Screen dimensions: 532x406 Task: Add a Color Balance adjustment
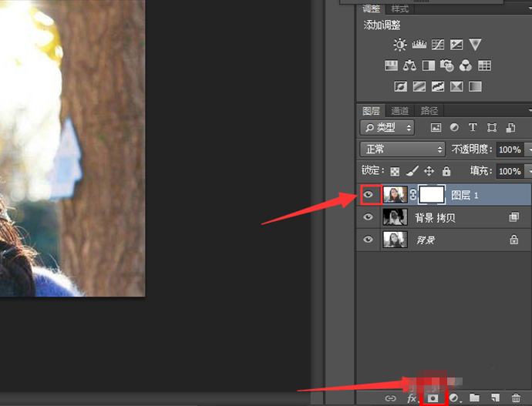[409, 65]
